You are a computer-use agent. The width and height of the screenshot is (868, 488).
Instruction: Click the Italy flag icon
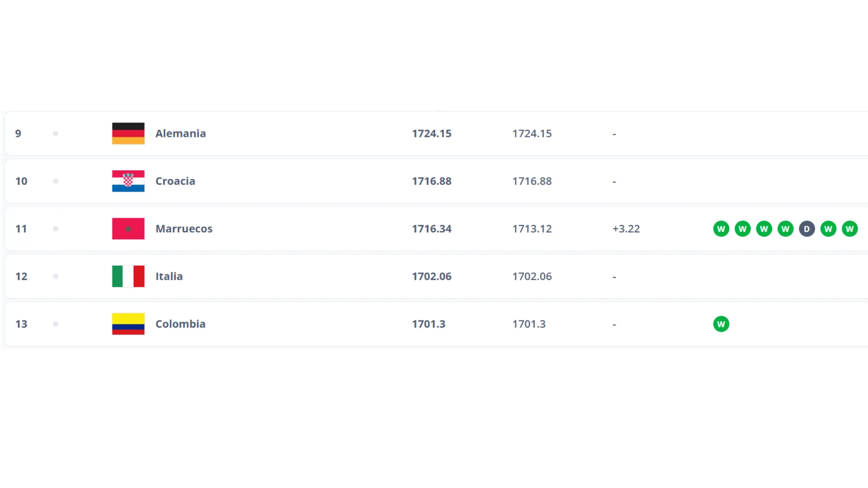pyautogui.click(x=128, y=277)
